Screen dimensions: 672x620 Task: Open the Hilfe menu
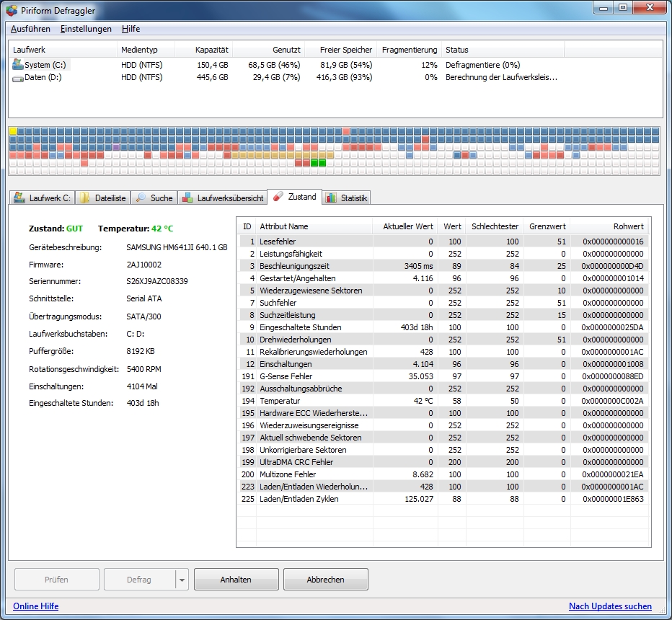pyautogui.click(x=131, y=29)
